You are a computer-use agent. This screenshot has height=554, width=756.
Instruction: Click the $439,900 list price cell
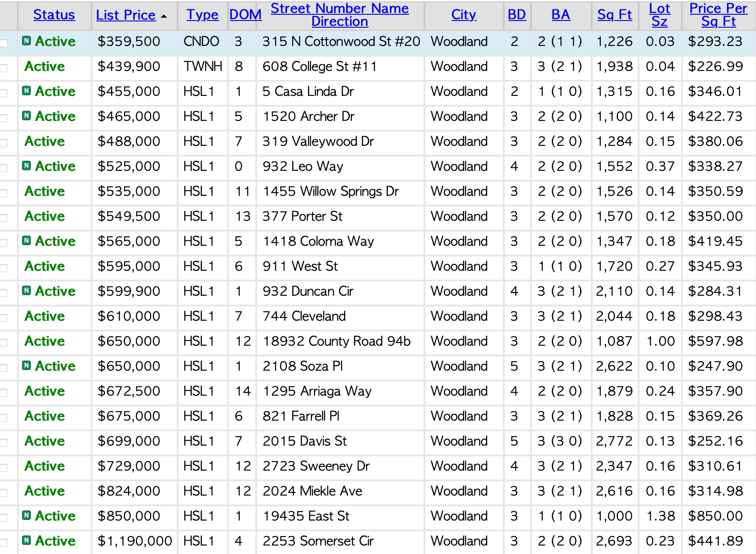click(x=129, y=66)
